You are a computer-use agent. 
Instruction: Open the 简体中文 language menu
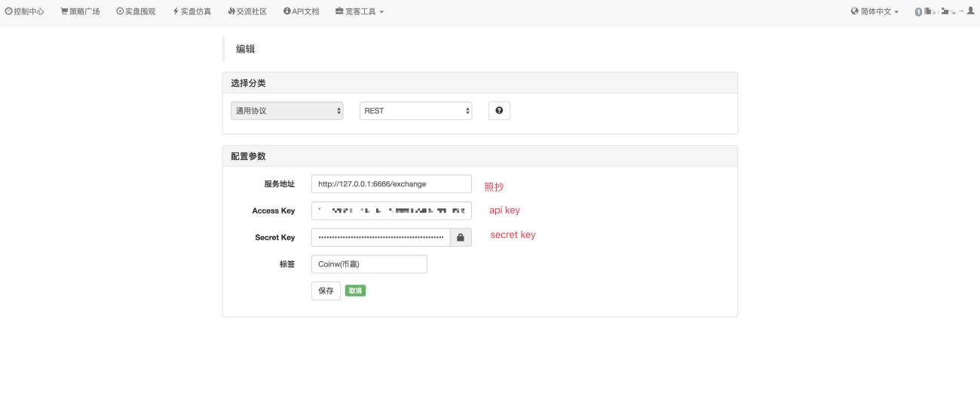(x=874, y=12)
